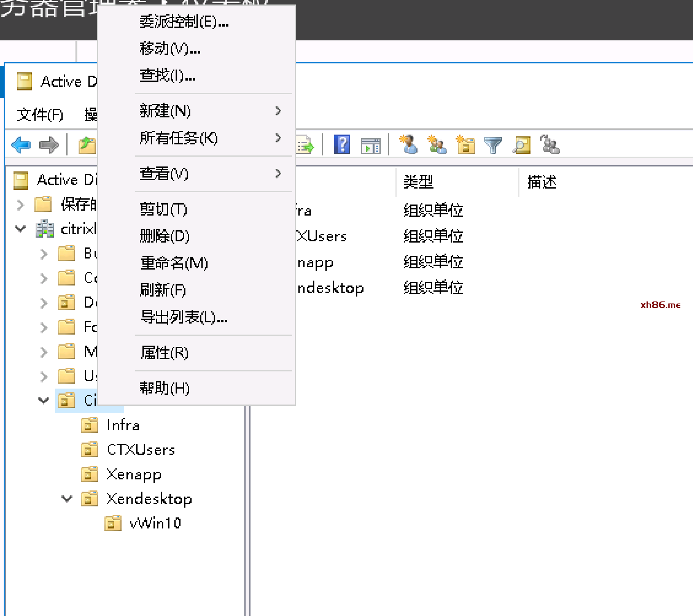Screen dimensions: 693x616
Task: Choose 委派控制(E) from the context menu
Action: pyautogui.click(x=184, y=22)
